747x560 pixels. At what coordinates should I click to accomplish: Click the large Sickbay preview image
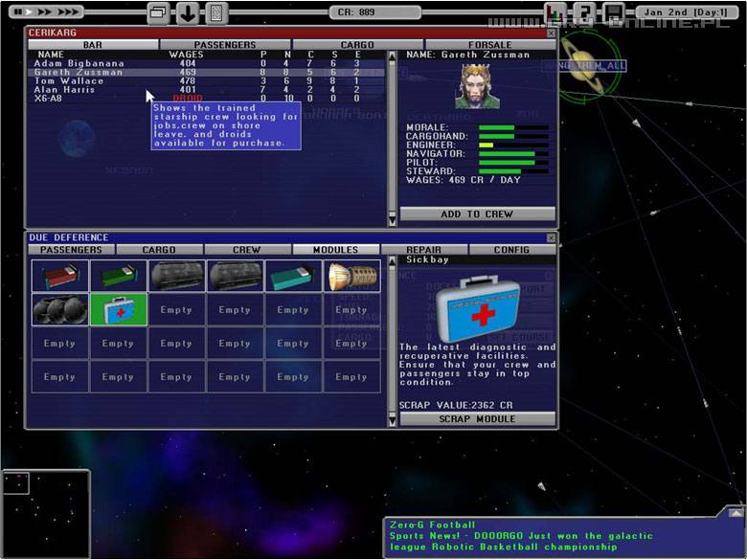click(x=478, y=307)
